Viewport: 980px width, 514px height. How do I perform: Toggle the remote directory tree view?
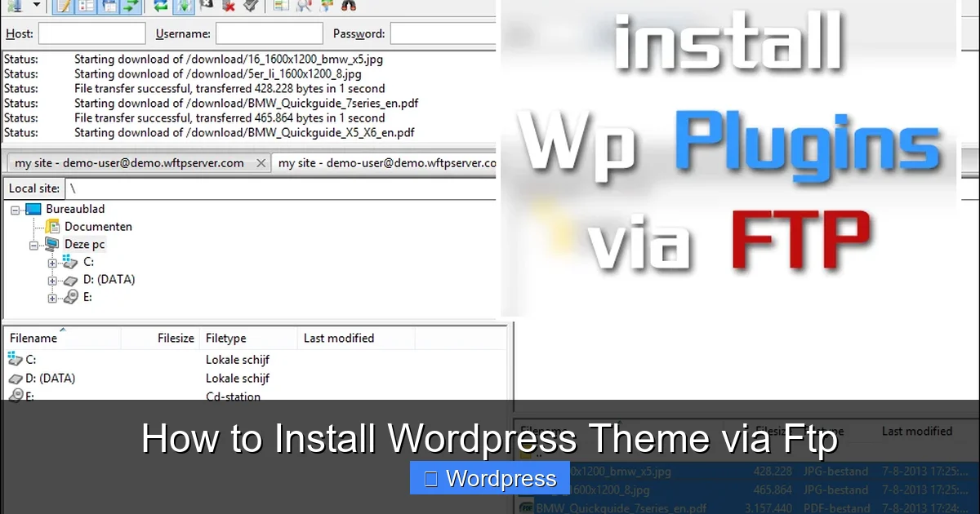(109, 6)
